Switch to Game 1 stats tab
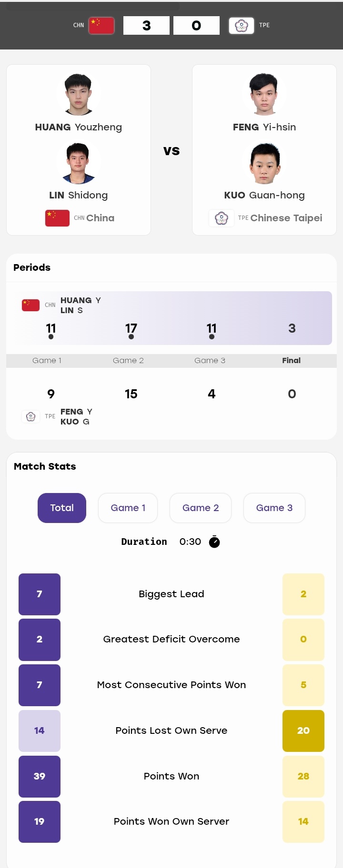The width and height of the screenshot is (343, 868). (128, 508)
